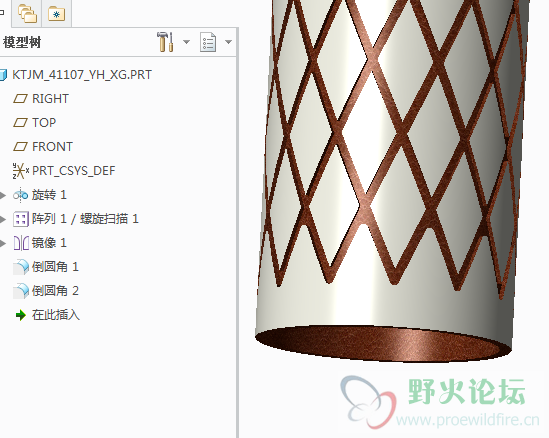The height and width of the screenshot is (438, 549).
Task: Open the display list dropdown arrow
Action: tap(229, 42)
